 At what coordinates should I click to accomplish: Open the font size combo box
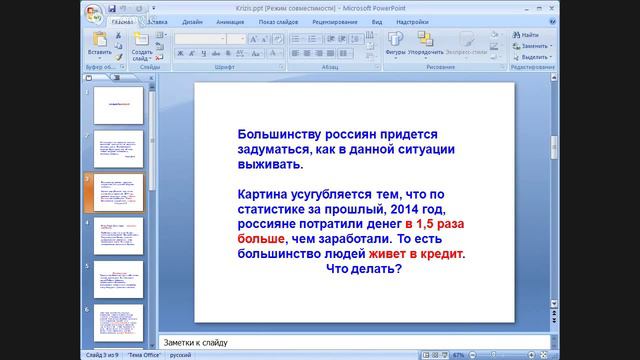click(236, 39)
